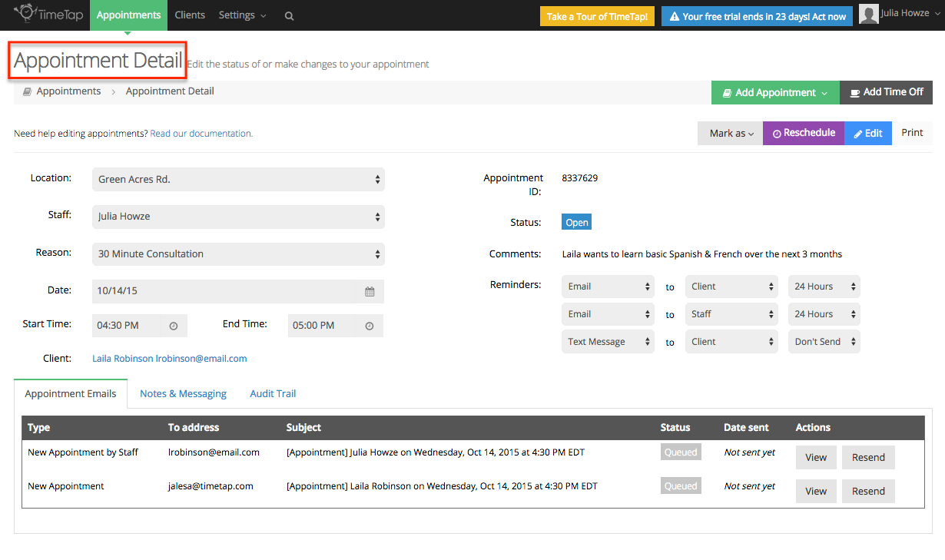Click the End Time field
This screenshot has width=945, height=560.
[336, 326]
